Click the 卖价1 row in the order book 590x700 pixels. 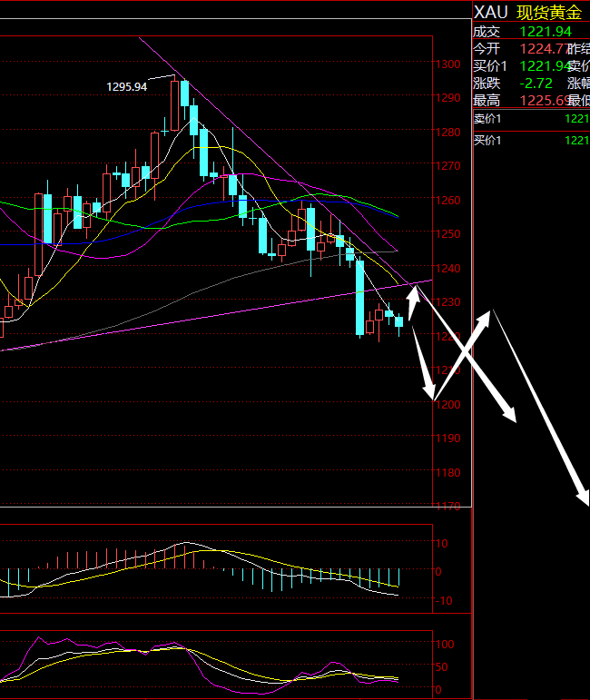532,119
